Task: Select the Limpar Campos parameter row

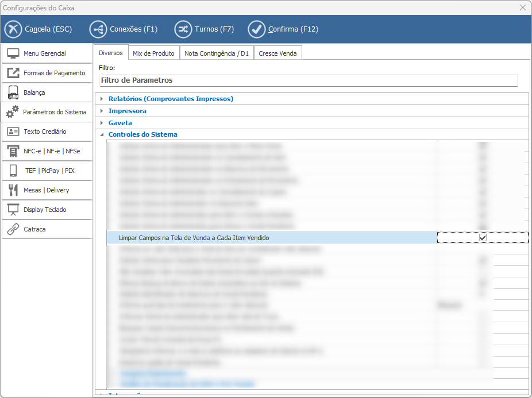Action: coord(271,238)
